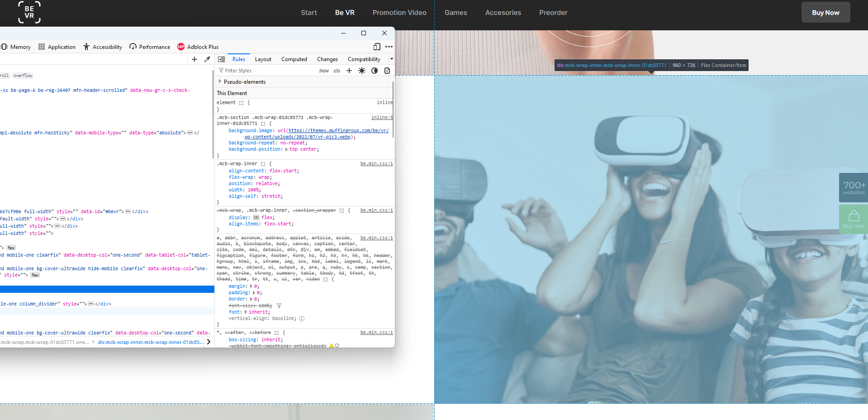Toggle the .cls classes panel
868x420 pixels.
pyautogui.click(x=337, y=71)
